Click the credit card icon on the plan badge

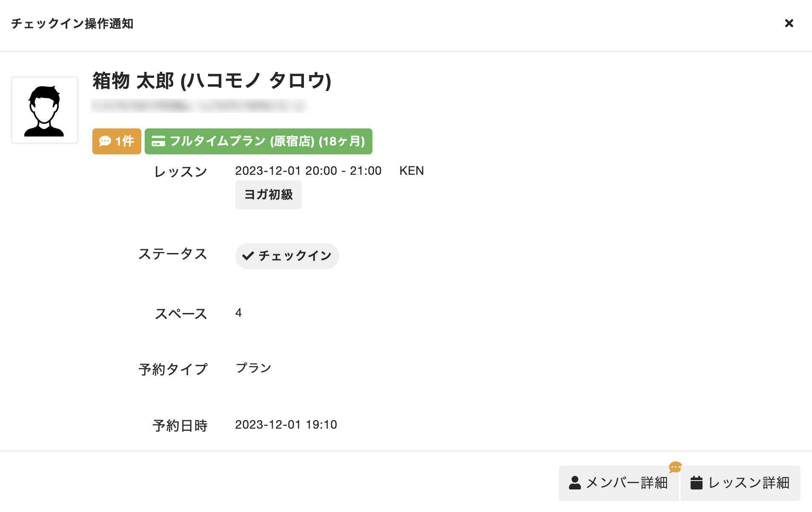point(158,141)
